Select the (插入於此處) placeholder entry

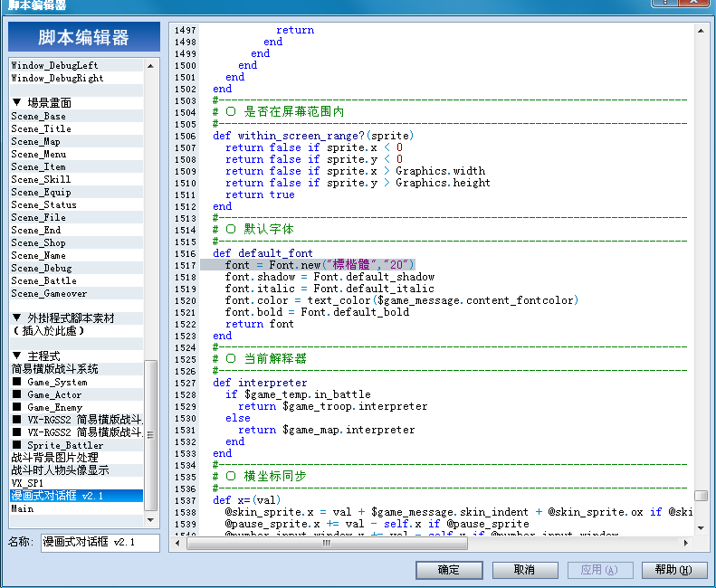point(77,331)
